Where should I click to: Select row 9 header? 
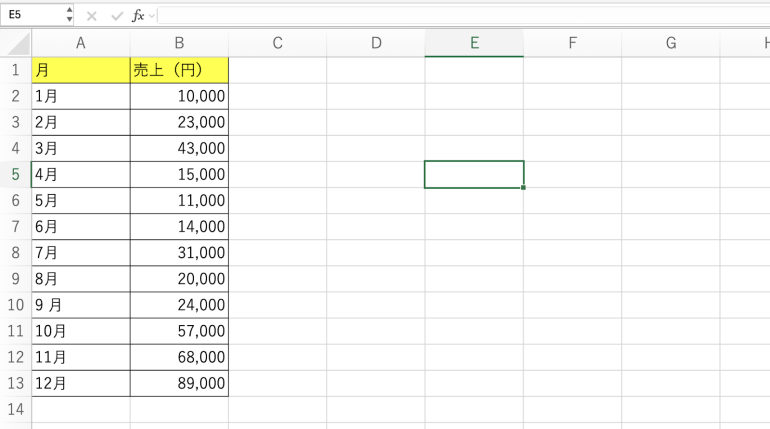click(16, 279)
